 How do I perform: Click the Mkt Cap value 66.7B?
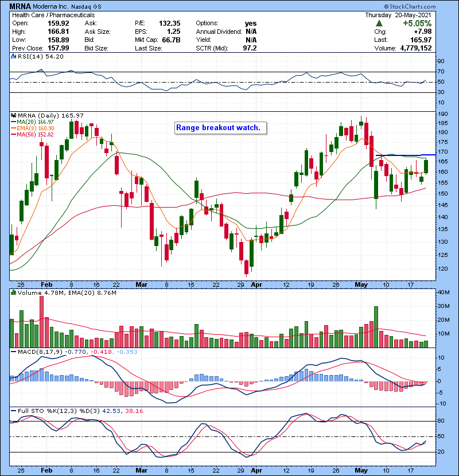(172, 40)
